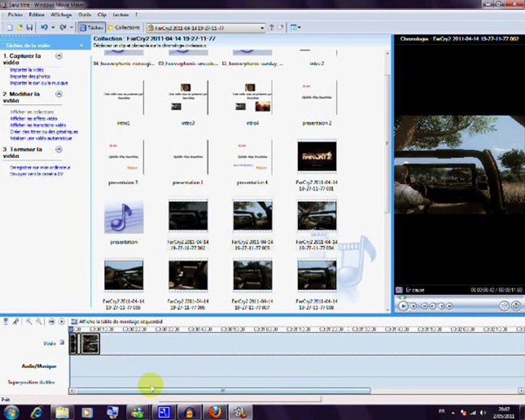525x420 pixels.
Task: Open the FarCry2 collection combo box
Action: 205,28
